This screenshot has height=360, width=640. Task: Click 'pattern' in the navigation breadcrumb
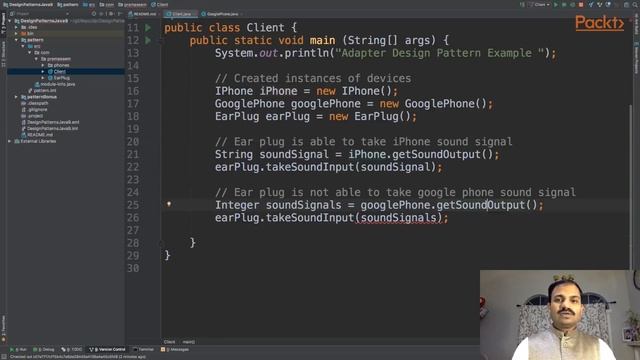68,5
